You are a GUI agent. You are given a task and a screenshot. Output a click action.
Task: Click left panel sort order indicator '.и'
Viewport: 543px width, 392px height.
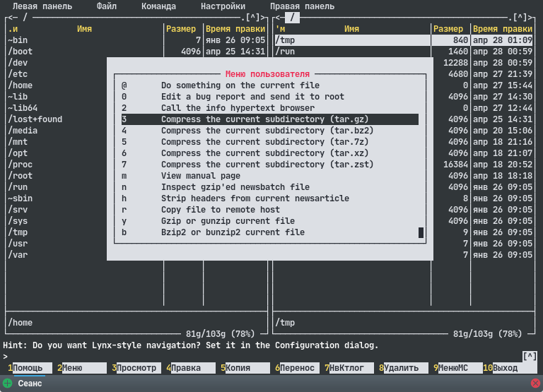(x=13, y=29)
